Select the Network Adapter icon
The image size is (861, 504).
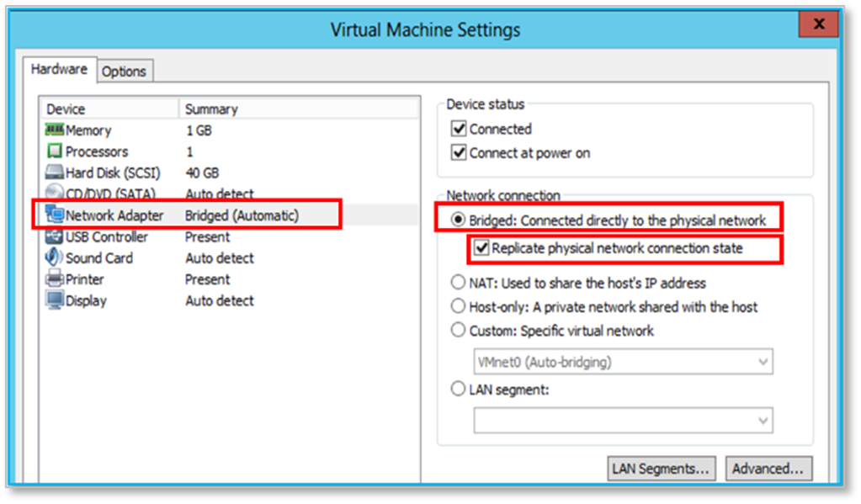[55, 215]
